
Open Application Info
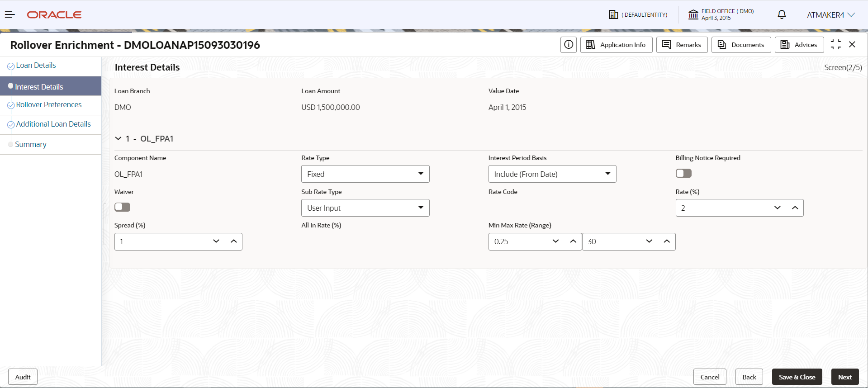point(616,45)
